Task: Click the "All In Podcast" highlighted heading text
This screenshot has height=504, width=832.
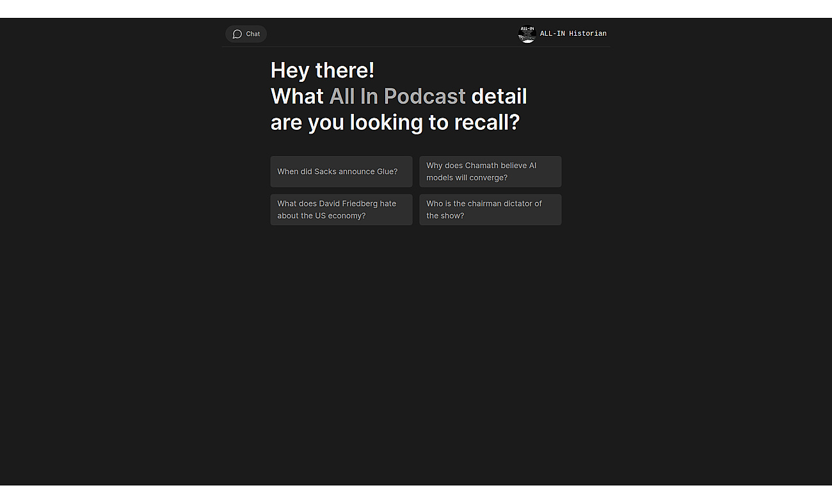Action: pyautogui.click(x=397, y=97)
